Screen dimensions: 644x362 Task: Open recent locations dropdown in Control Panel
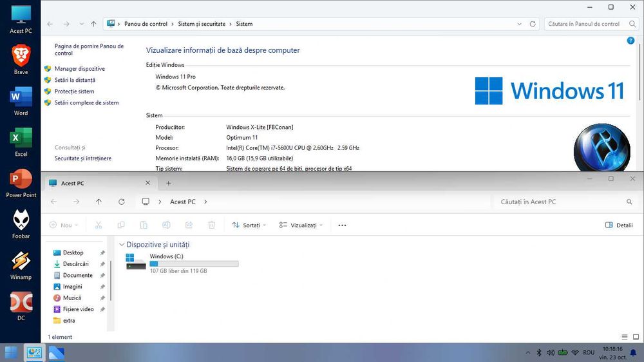pos(81,24)
